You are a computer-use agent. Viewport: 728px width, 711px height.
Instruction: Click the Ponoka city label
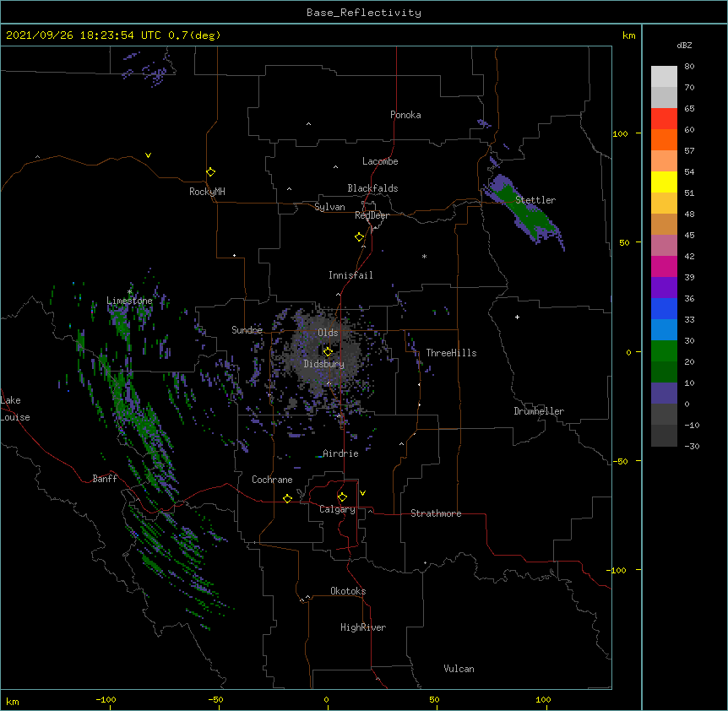[x=405, y=115]
